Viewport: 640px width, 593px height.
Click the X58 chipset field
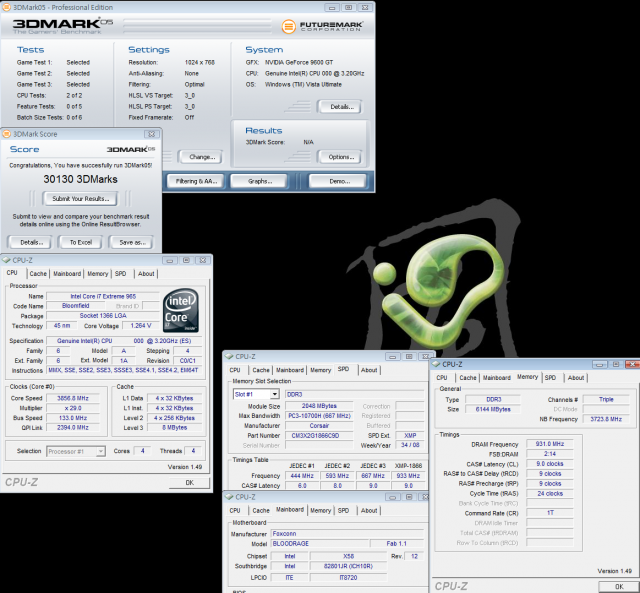[x=349, y=556]
